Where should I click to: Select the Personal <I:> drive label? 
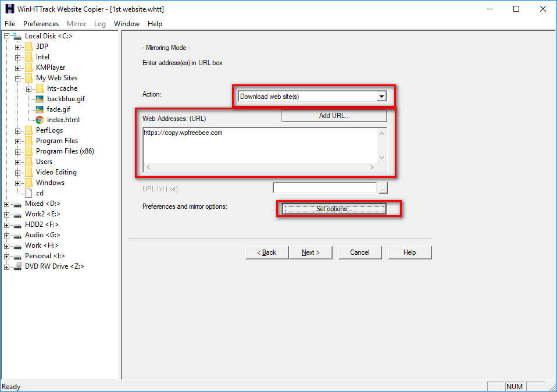click(x=45, y=256)
